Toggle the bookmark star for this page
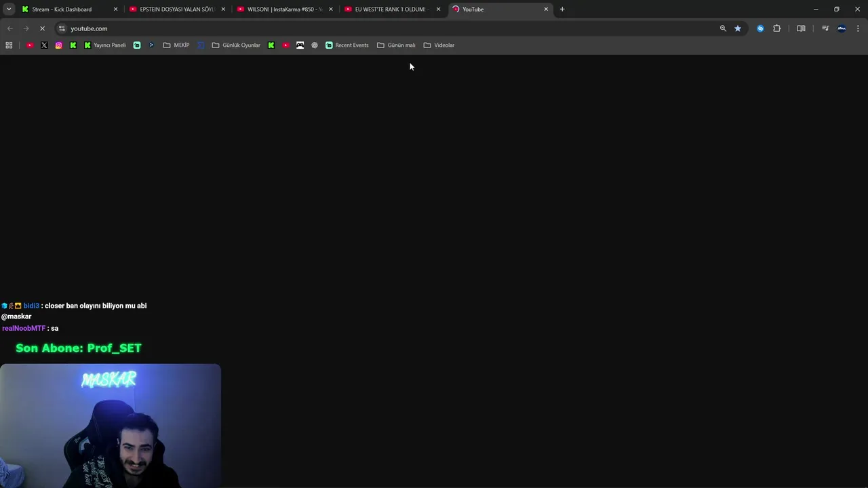The height and width of the screenshot is (488, 868). pos(738,28)
